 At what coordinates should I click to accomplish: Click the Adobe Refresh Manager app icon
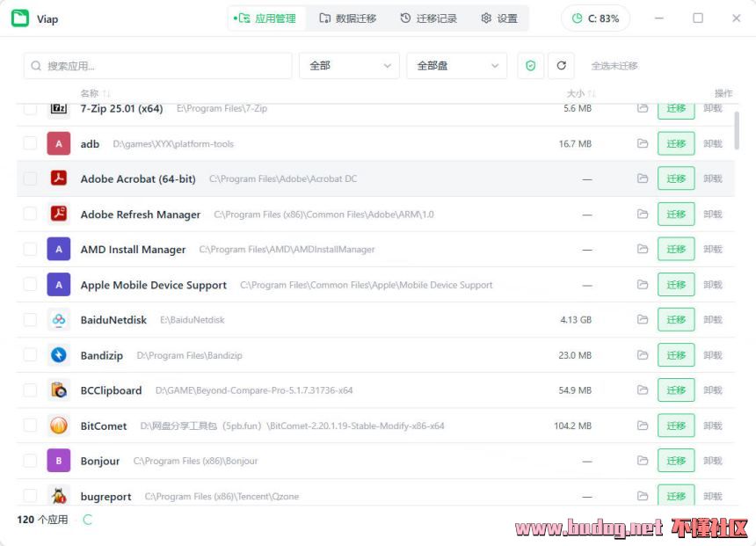tap(59, 214)
